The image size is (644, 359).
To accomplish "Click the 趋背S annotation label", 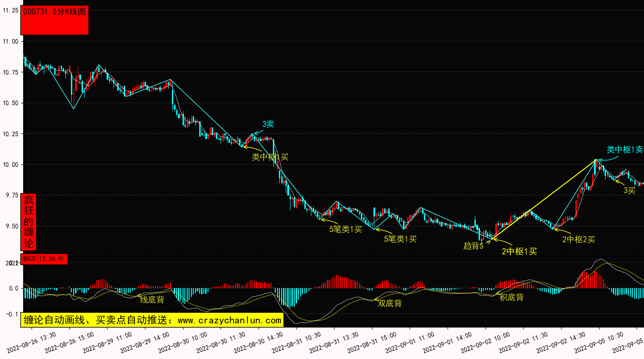I will pyautogui.click(x=474, y=246).
